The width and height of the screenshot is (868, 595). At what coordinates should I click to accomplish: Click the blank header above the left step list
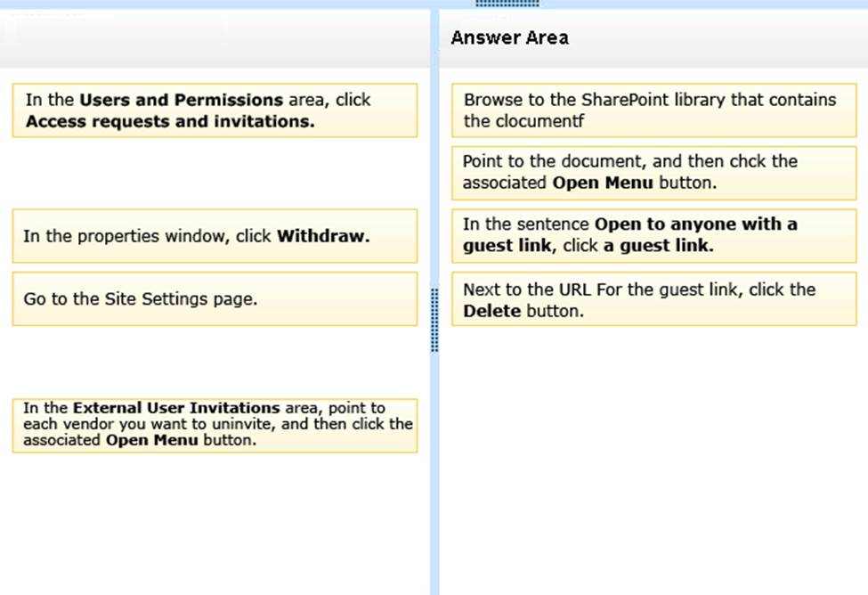215,37
